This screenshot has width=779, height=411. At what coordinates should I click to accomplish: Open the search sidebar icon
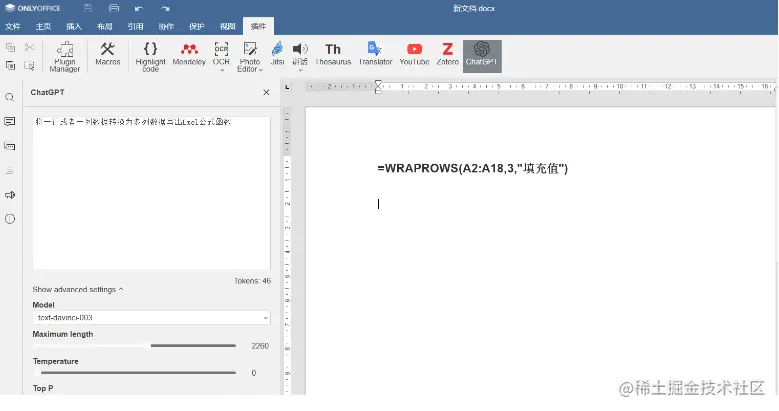pos(10,97)
